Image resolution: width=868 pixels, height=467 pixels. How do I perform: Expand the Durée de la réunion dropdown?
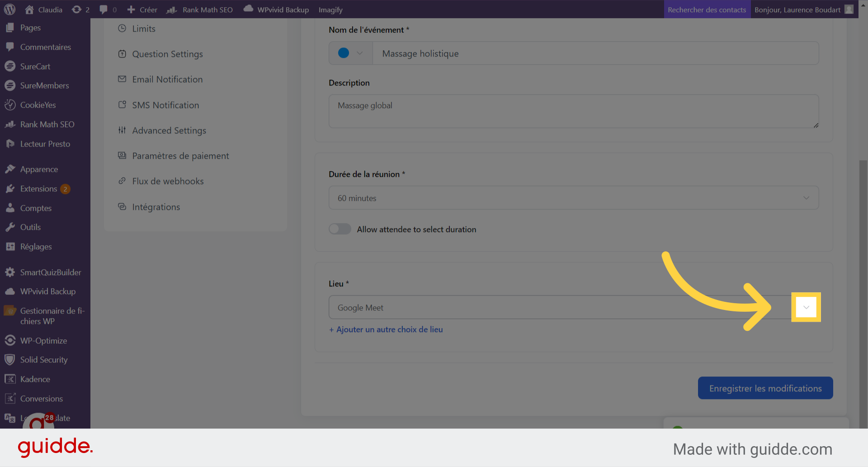point(574,198)
